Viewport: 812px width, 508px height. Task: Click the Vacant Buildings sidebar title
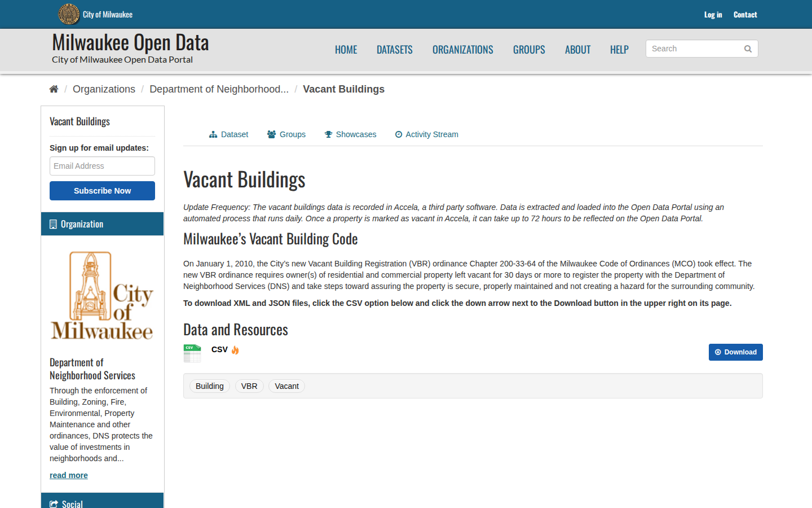pyautogui.click(x=80, y=121)
